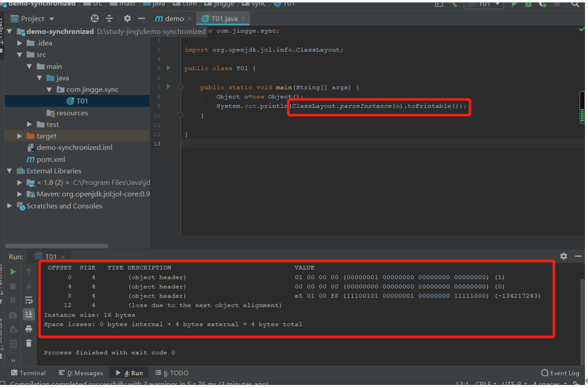Open the 4: Run tool window
The width and height of the screenshot is (588, 388).
pos(129,373)
